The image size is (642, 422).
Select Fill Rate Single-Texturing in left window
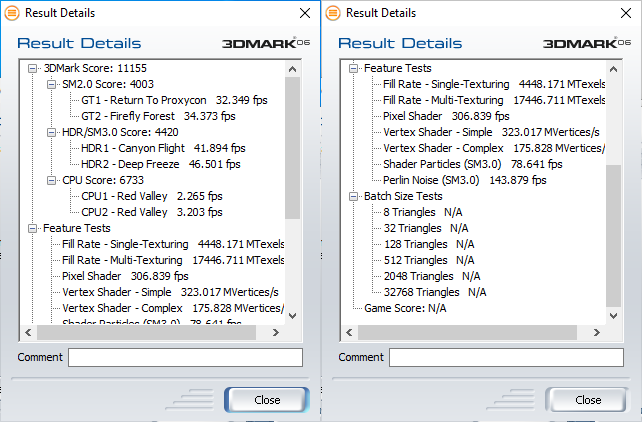[x=173, y=244]
